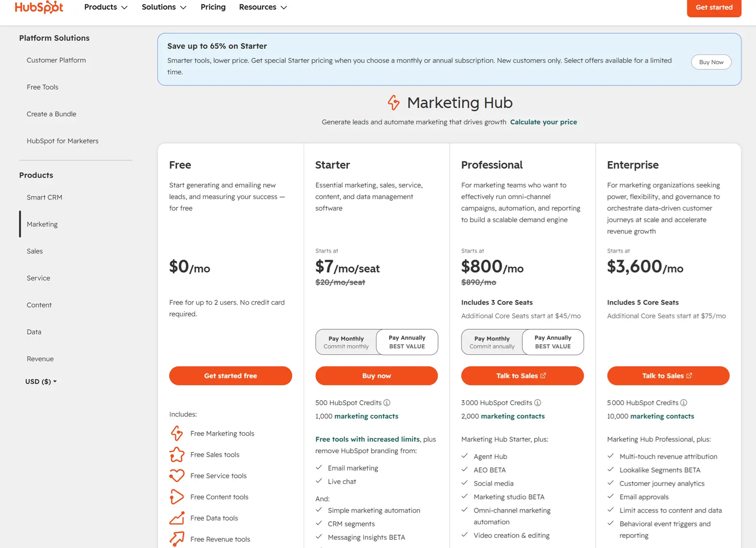Click Buy now on Starter plan
The image size is (756, 548).
click(x=377, y=375)
